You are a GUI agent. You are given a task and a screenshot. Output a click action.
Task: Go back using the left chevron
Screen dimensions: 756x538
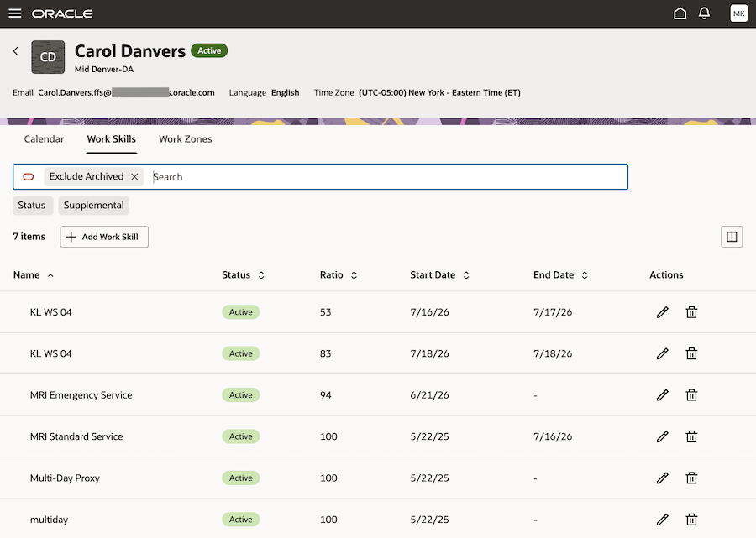(16, 51)
